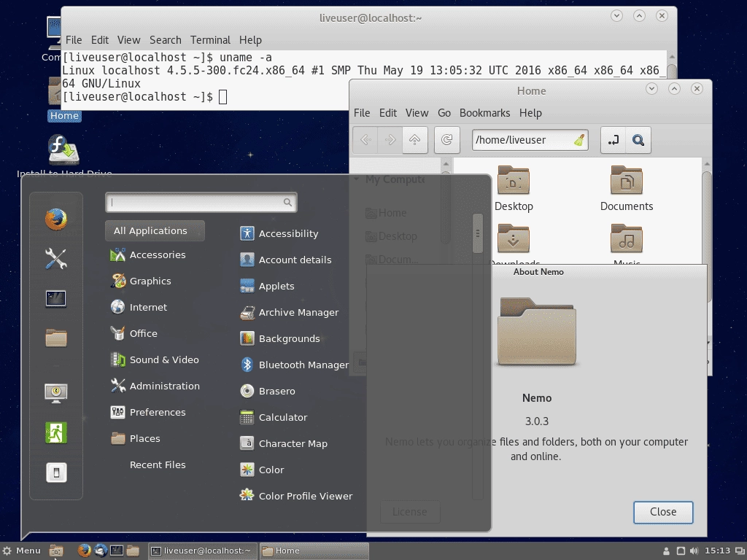
Task: Click the Quit power icon in menu sidebar
Action: point(56,472)
